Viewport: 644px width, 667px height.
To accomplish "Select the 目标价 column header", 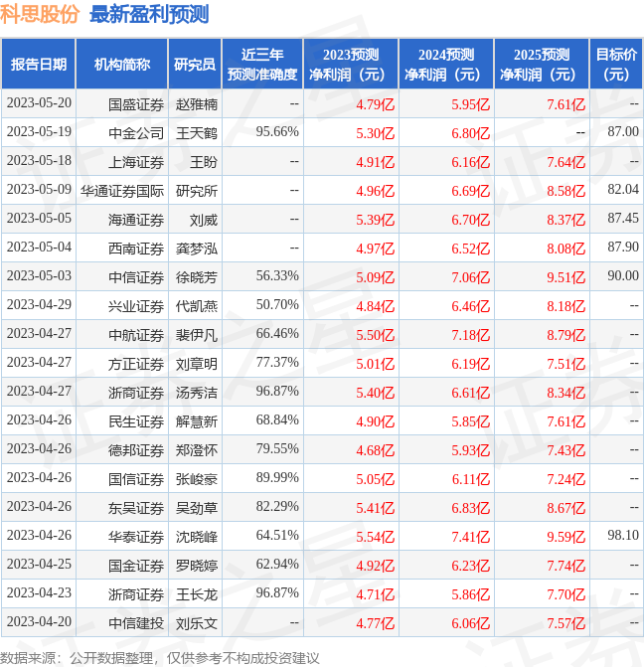I will pyautogui.click(x=616, y=65).
